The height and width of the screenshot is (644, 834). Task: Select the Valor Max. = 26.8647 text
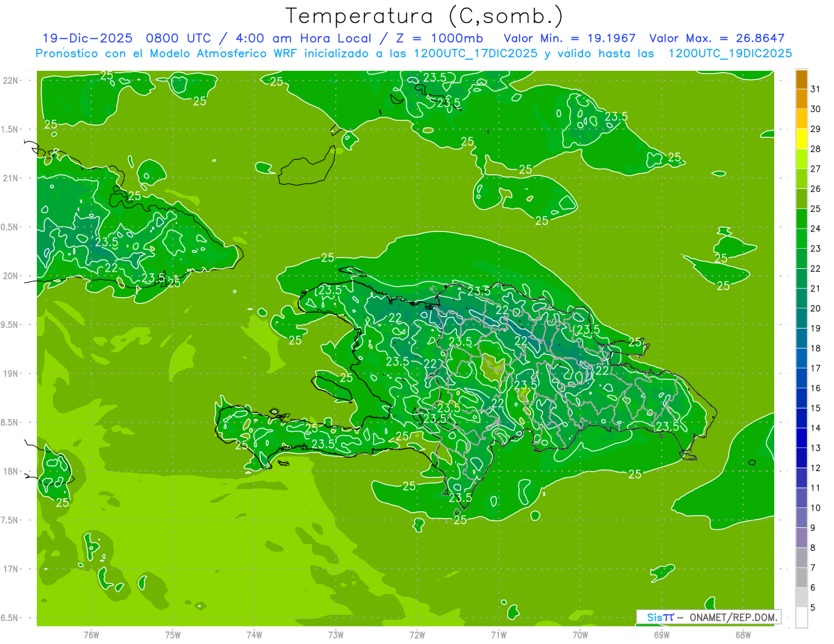717,38
